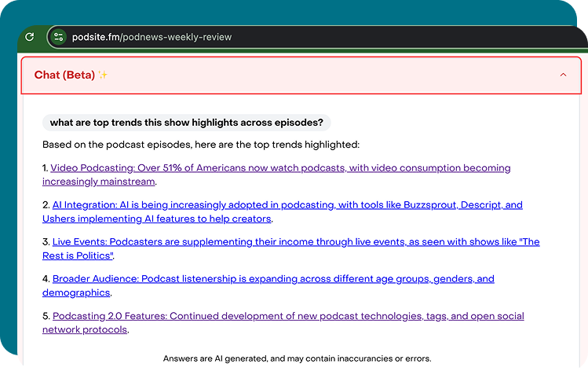588x371 pixels.
Task: Select the user question chat bubble
Action: point(186,123)
